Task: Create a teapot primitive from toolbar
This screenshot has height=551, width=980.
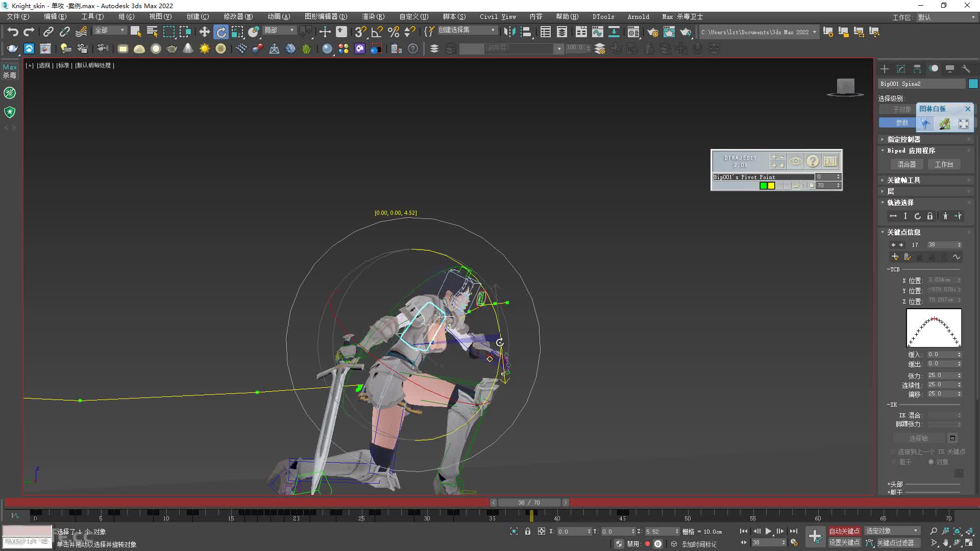Action: click(172, 48)
